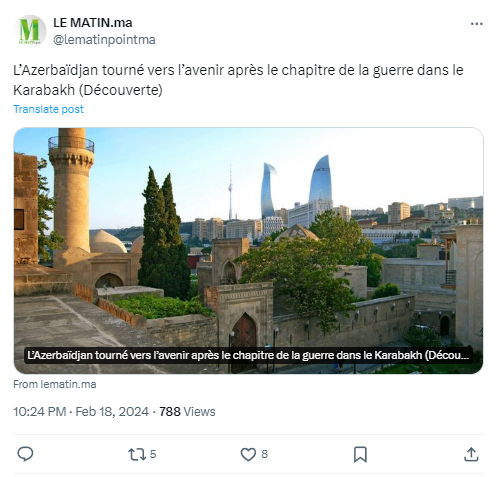This screenshot has height=477, width=497.
Task: Open the @lematinpointma handle link
Action: [104, 40]
